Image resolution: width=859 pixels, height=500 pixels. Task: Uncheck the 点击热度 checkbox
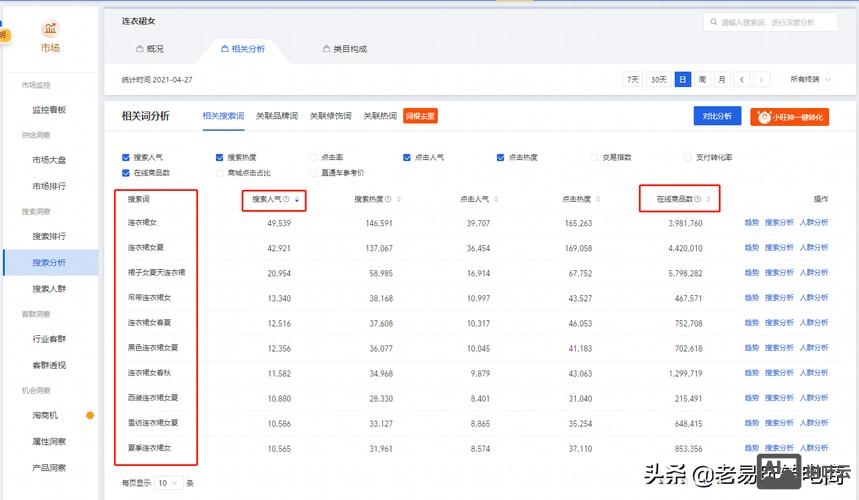click(x=501, y=158)
